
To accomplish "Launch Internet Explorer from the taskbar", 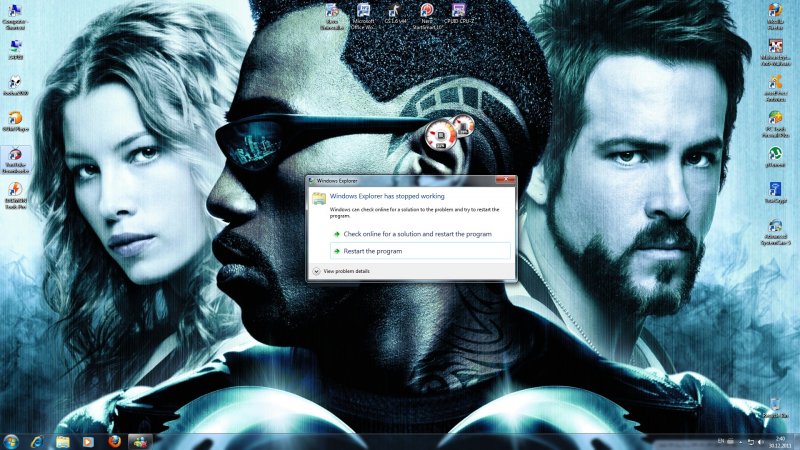I will [37, 441].
